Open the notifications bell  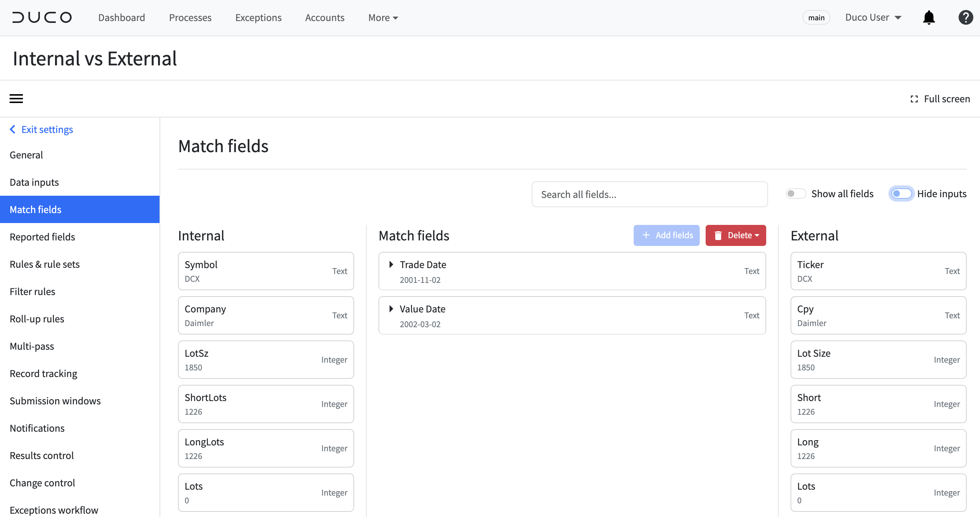point(929,17)
